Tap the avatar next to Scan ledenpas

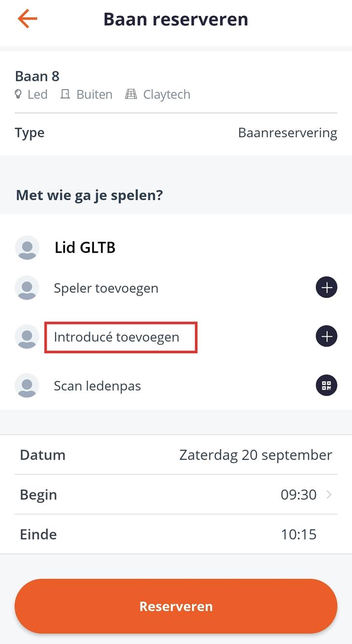click(x=27, y=385)
